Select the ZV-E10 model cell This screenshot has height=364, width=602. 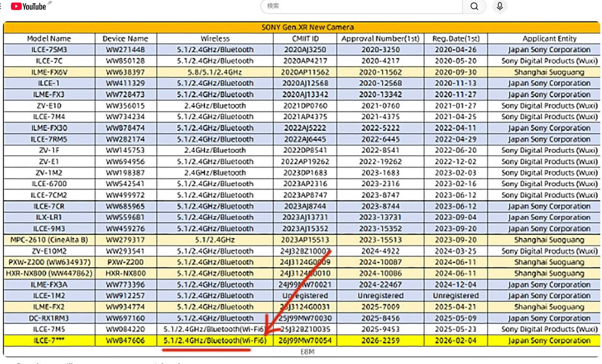point(49,105)
